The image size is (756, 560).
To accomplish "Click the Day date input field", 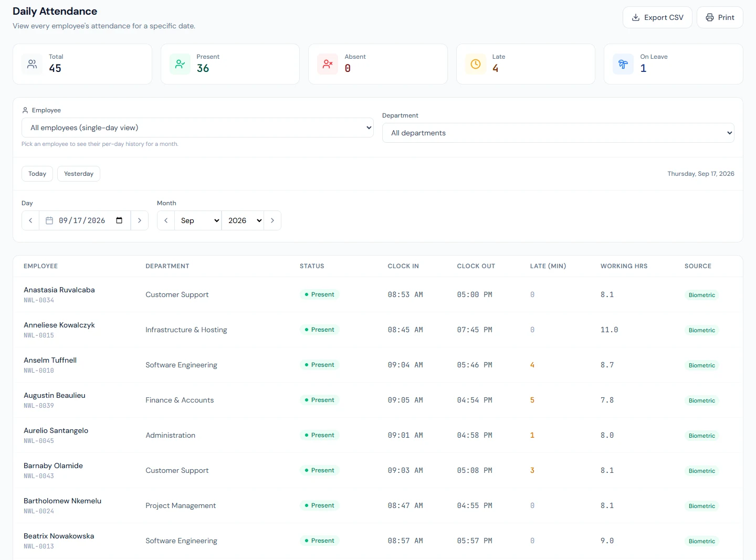I will pos(85,220).
